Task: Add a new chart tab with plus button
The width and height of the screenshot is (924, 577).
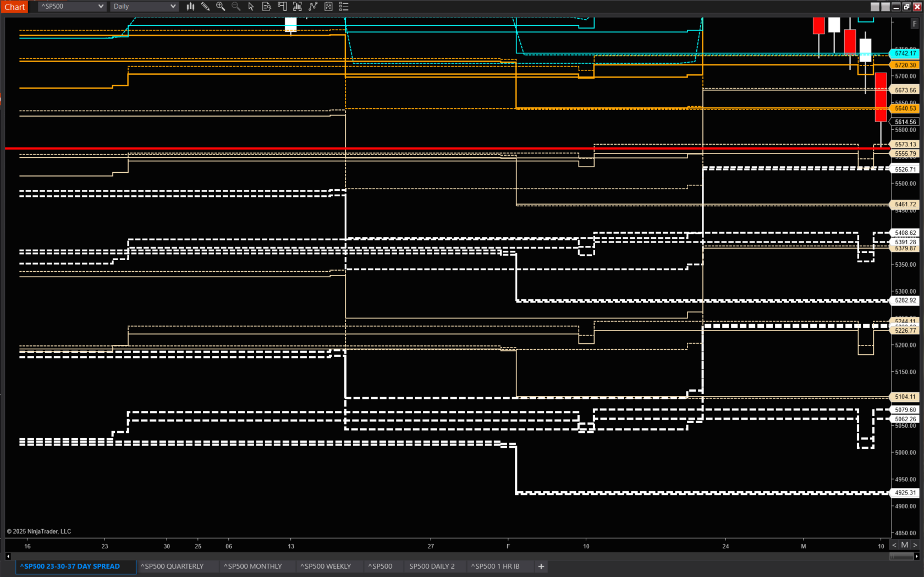Action: click(541, 566)
